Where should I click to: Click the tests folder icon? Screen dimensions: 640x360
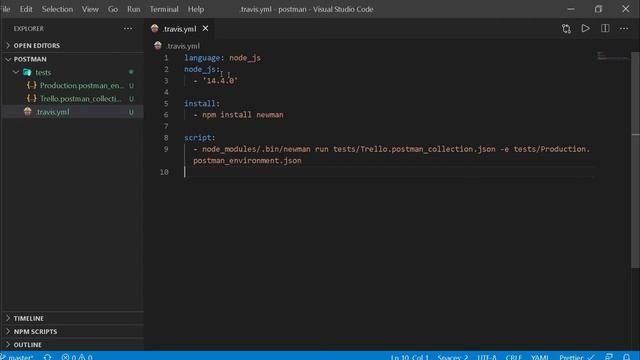(27, 72)
